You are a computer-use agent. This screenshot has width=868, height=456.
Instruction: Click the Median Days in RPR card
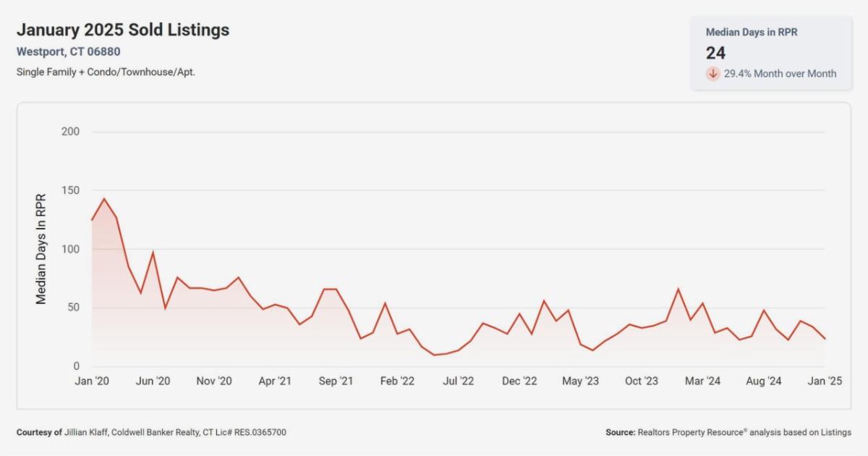(771, 53)
